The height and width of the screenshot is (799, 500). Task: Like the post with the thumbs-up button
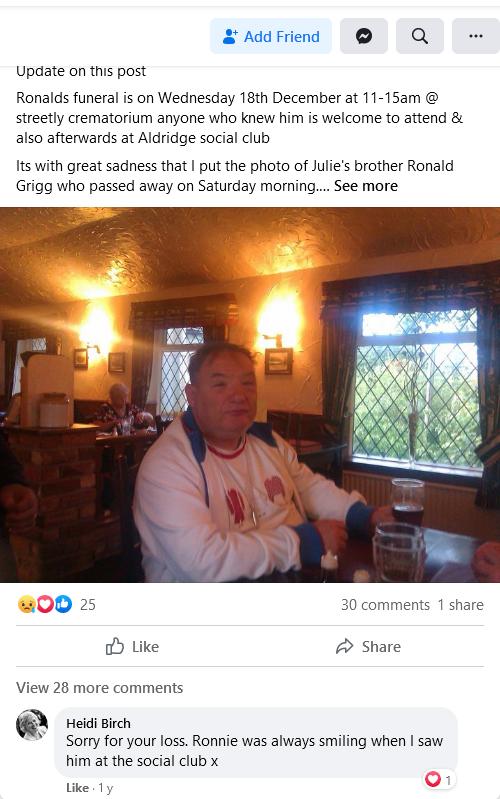click(x=133, y=647)
